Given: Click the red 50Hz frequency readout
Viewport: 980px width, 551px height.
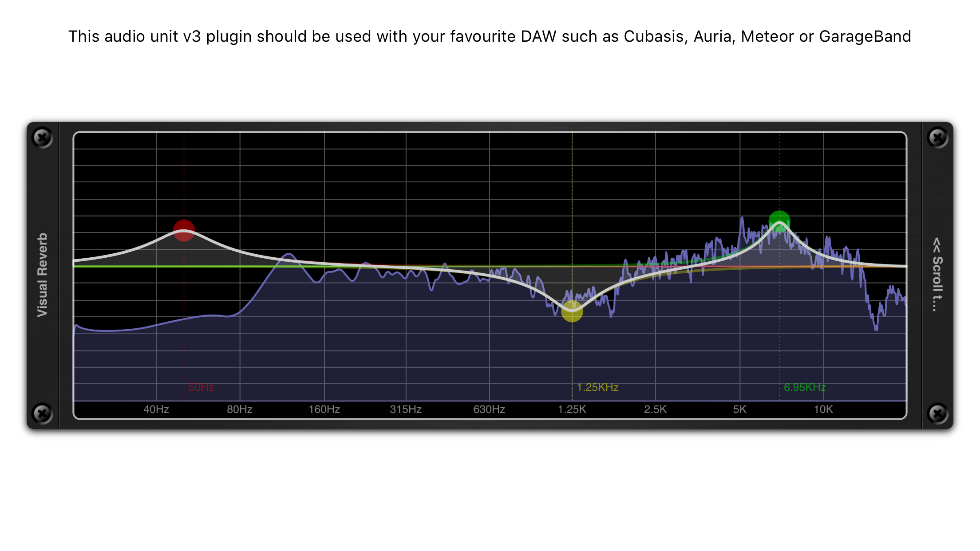Looking at the screenshot, I should coord(201,387).
